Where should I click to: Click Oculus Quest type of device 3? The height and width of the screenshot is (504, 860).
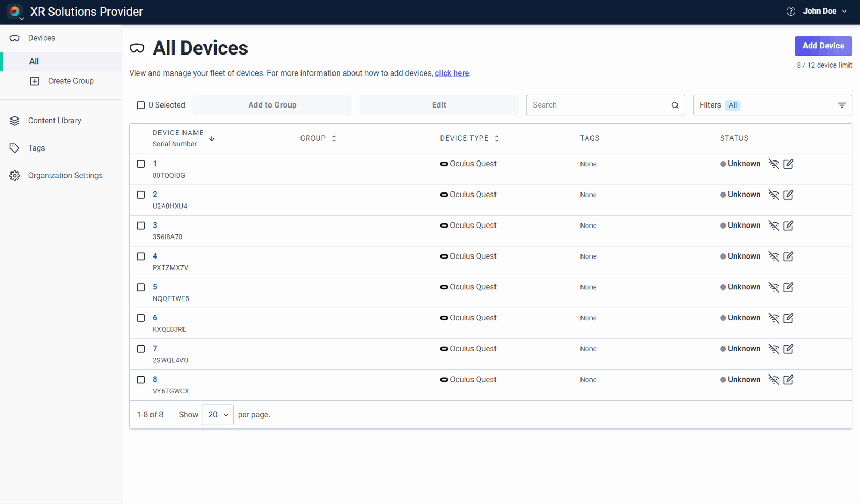(468, 226)
